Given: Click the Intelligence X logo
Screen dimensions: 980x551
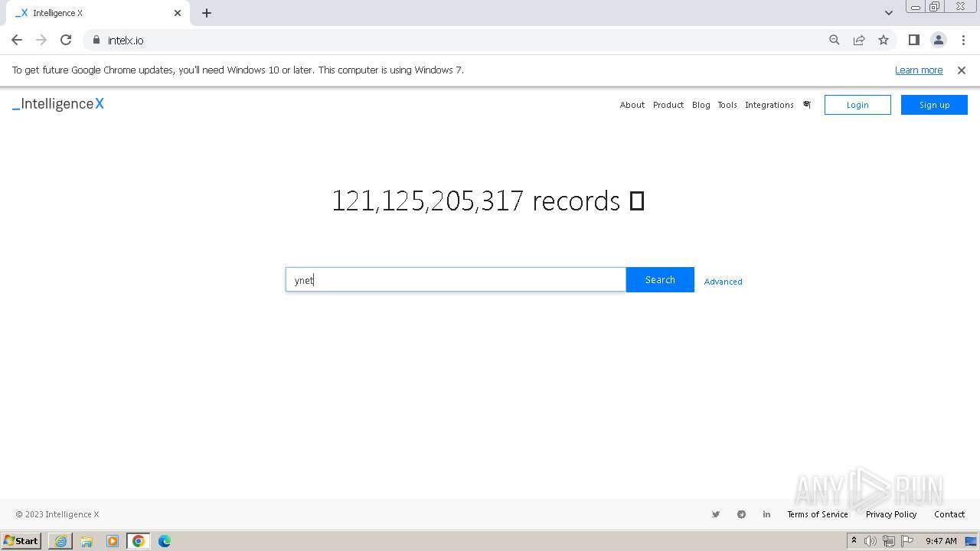Looking at the screenshot, I should tap(58, 104).
